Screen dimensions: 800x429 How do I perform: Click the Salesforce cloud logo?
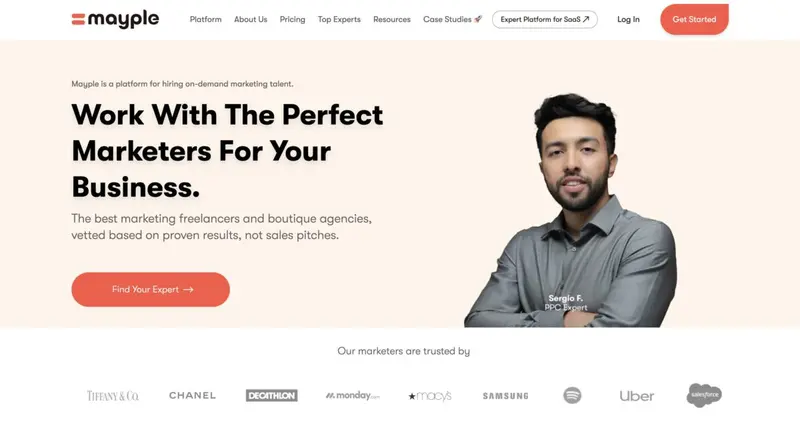point(704,395)
